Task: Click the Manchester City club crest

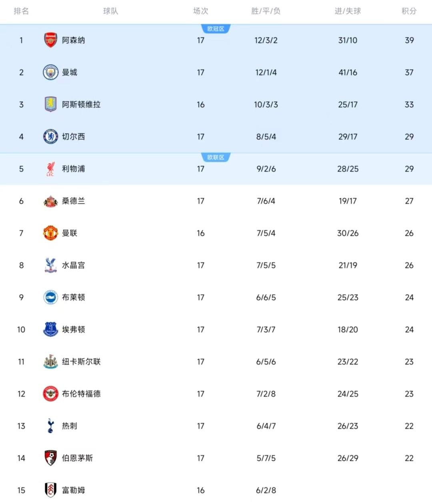Action: [x=50, y=73]
